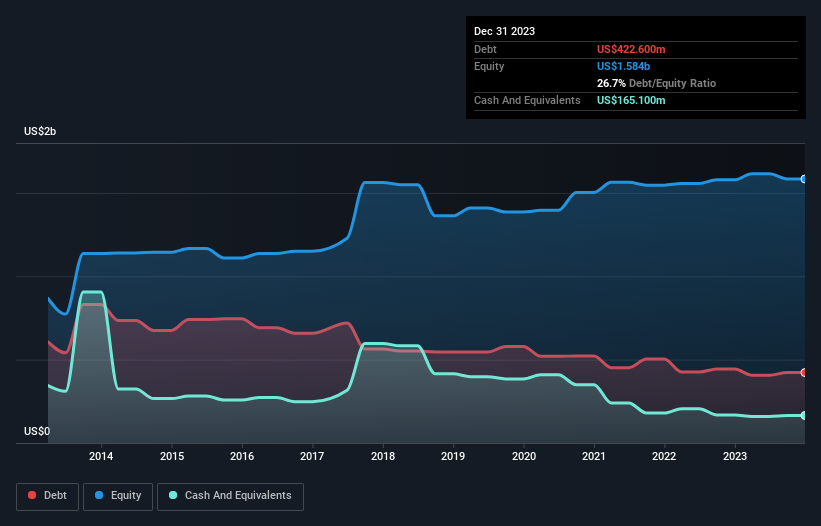Click the 2021 year axis label
Image resolution: width=821 pixels, height=526 pixels.
point(594,457)
